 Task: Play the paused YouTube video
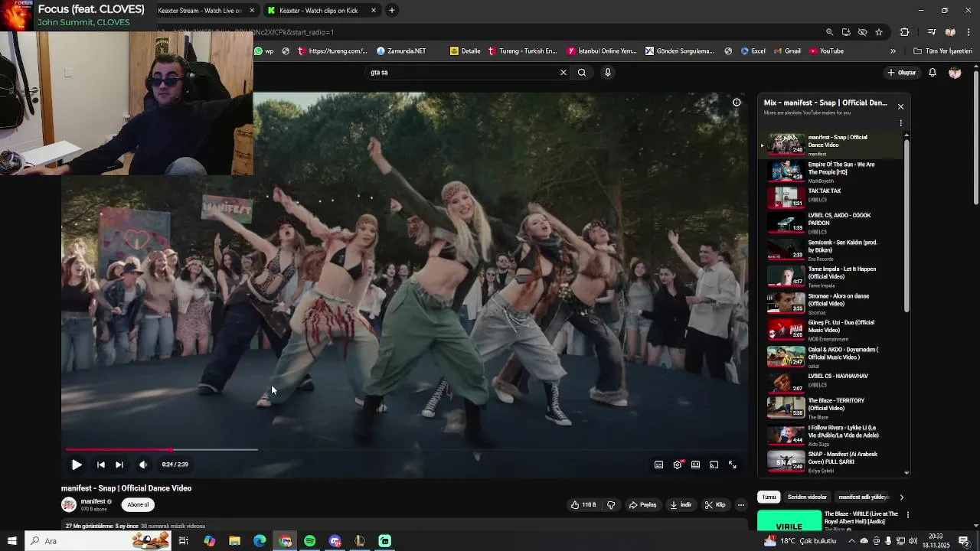click(x=77, y=465)
